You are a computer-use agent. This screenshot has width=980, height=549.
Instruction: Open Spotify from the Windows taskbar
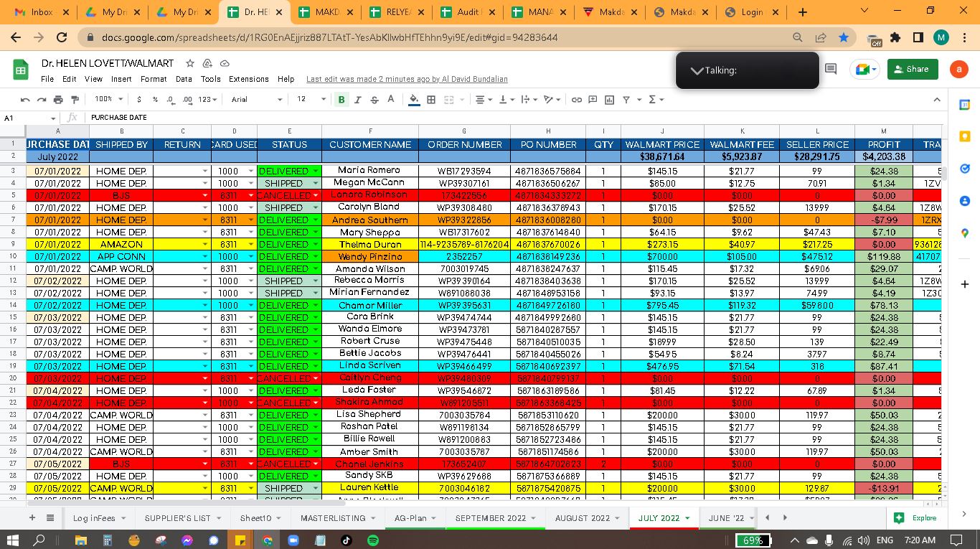click(373, 540)
